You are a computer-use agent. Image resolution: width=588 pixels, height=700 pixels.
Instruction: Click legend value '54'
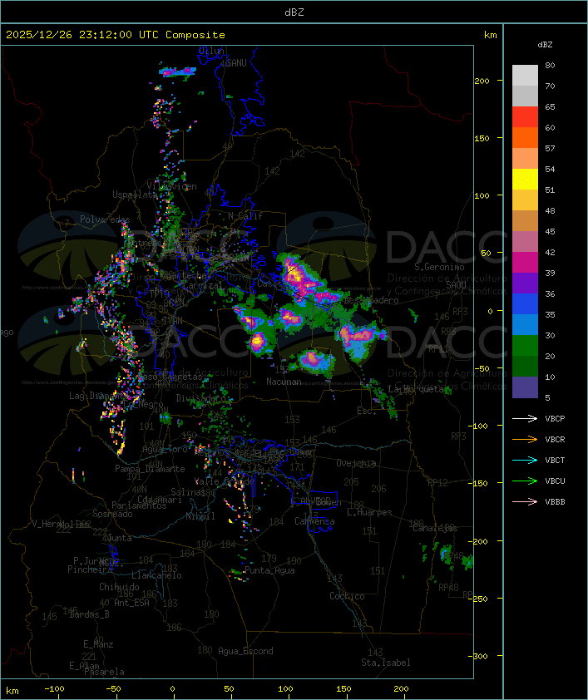click(x=550, y=170)
